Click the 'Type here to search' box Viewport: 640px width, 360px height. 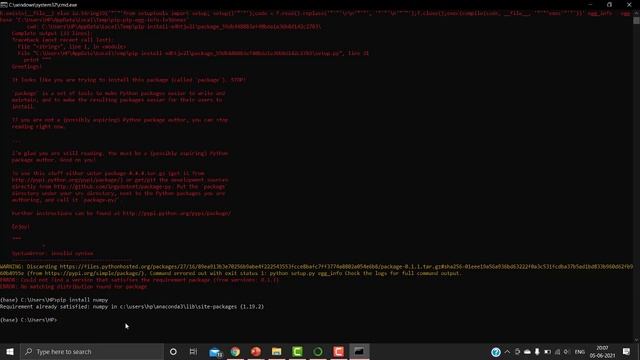[x=92, y=351]
